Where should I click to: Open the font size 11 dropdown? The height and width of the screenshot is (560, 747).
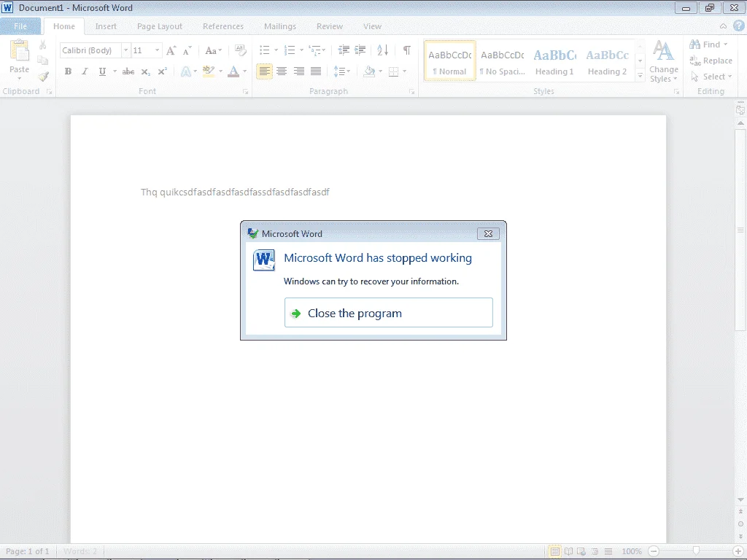(x=157, y=50)
